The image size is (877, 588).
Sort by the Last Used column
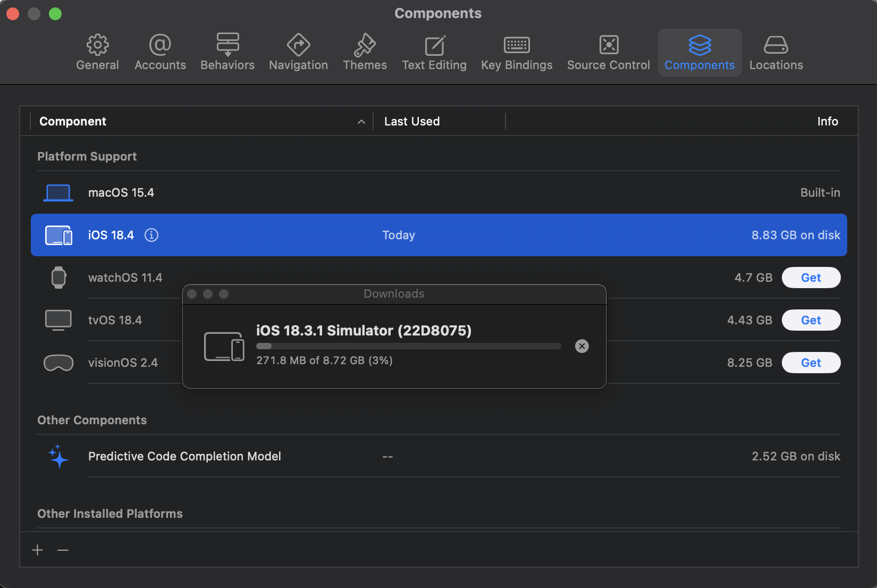point(412,121)
